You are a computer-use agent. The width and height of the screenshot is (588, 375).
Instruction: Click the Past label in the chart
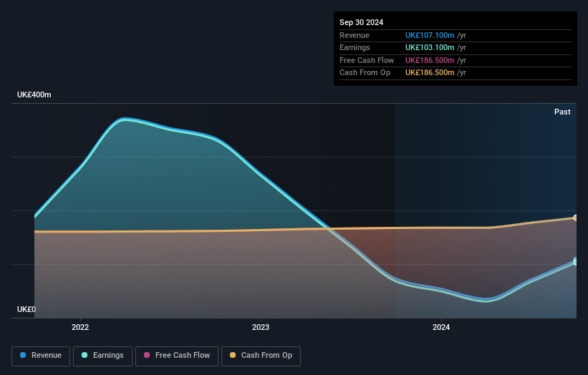[x=562, y=112]
